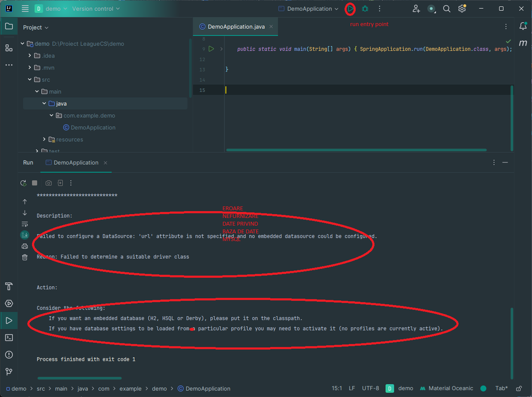This screenshot has height=397, width=532.
Task: Hide the Run tool window
Action: 505,163
